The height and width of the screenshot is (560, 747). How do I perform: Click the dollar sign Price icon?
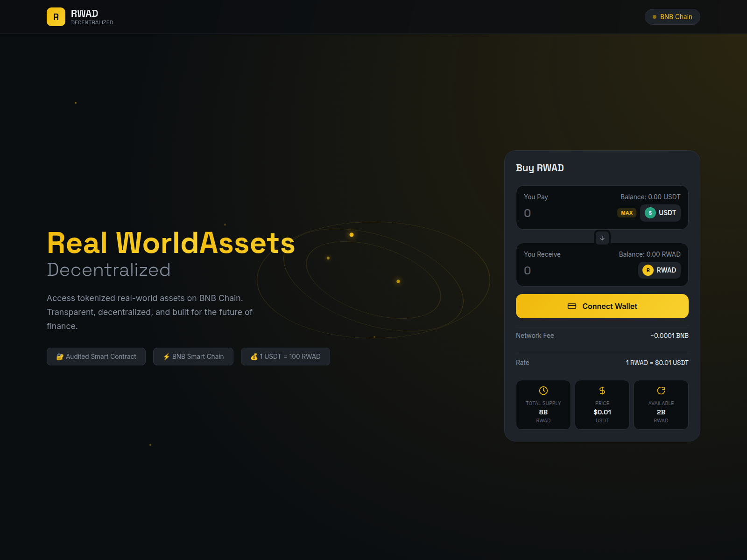click(x=602, y=391)
